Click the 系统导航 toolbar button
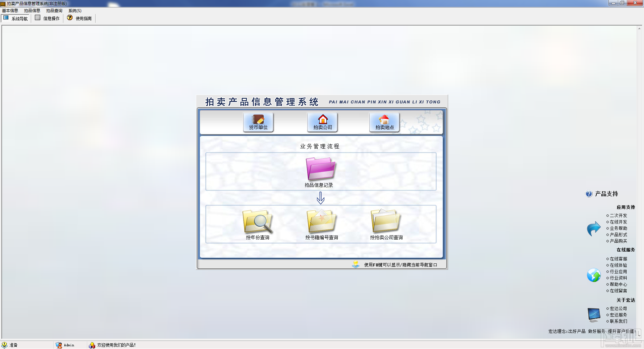 click(x=15, y=18)
